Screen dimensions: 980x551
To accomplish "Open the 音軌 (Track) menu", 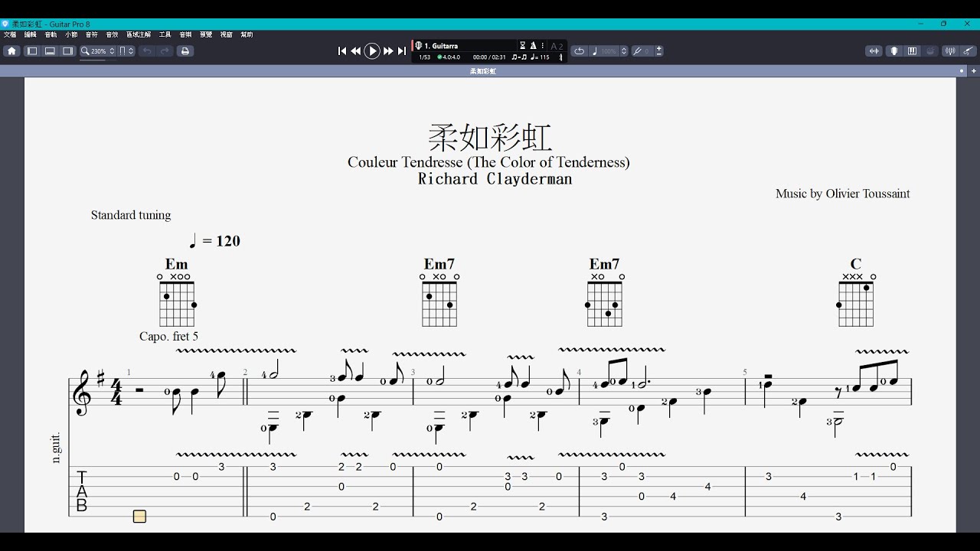I will [51, 34].
